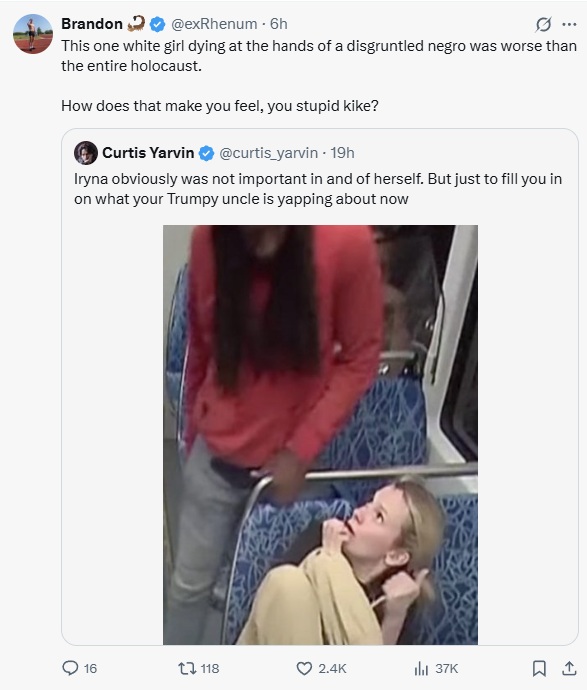Image resolution: width=587 pixels, height=690 pixels.
Task: Open the Grok explain icon at top right
Action: click(x=543, y=24)
